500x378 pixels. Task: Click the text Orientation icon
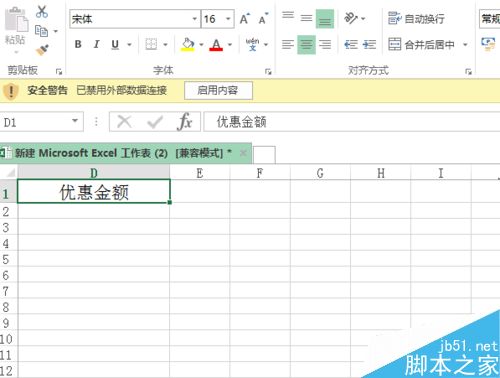(351, 18)
